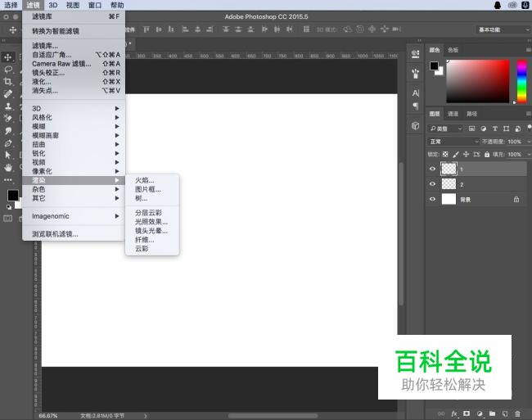This screenshot has width=532, height=420.
Task: Toggle type layer filter 'T' icon
Action: (x=495, y=129)
